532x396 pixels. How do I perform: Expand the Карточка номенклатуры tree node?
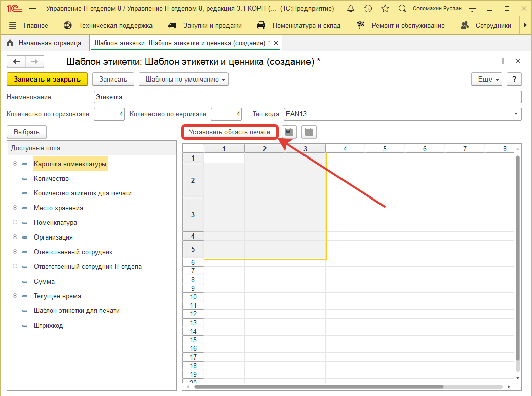point(15,164)
